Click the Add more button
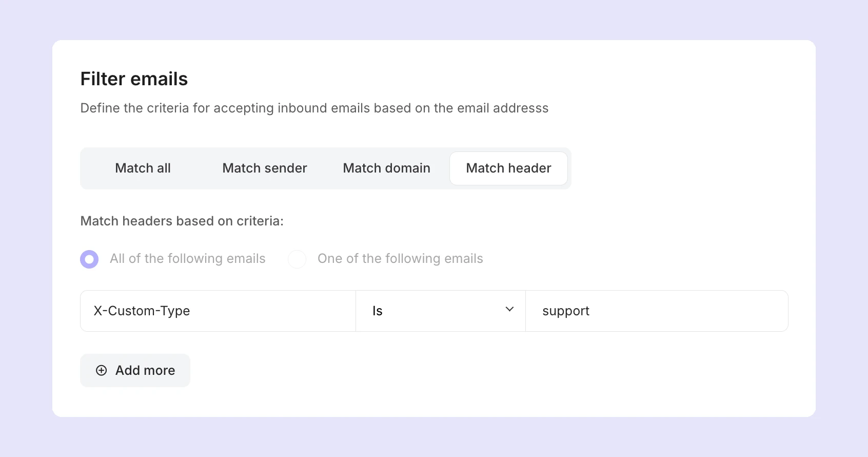The image size is (868, 457). pos(135,370)
